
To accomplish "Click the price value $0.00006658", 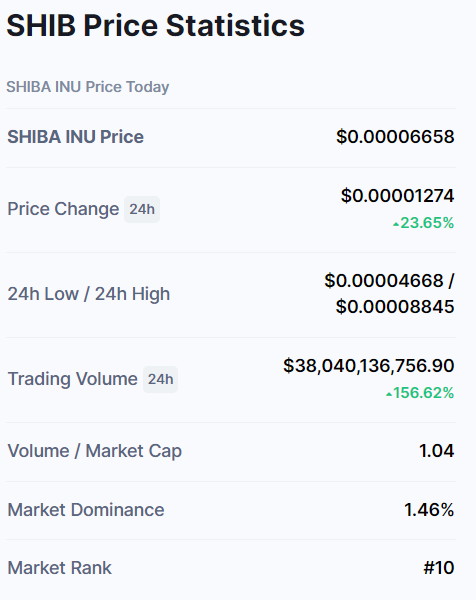I will pyautogui.click(x=395, y=137).
